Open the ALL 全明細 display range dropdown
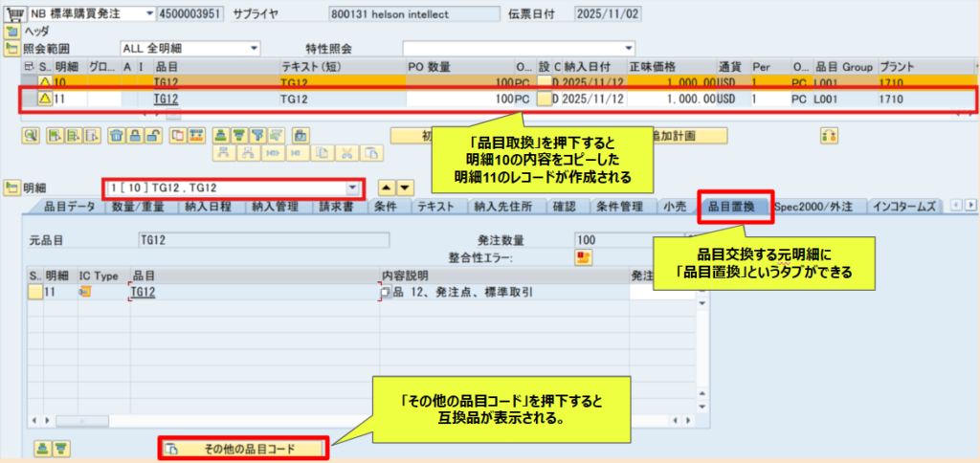The image size is (980, 463). (254, 48)
